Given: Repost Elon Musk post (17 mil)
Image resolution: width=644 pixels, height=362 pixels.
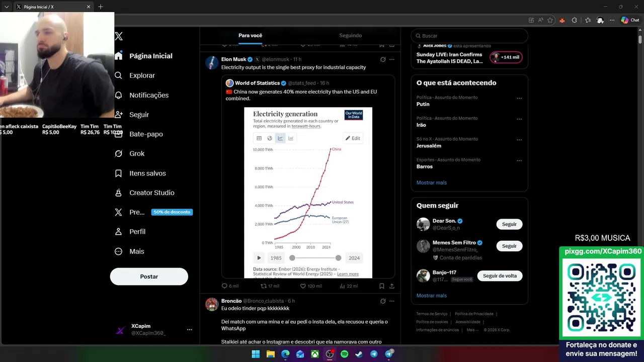Looking at the screenshot, I should 270,286.
